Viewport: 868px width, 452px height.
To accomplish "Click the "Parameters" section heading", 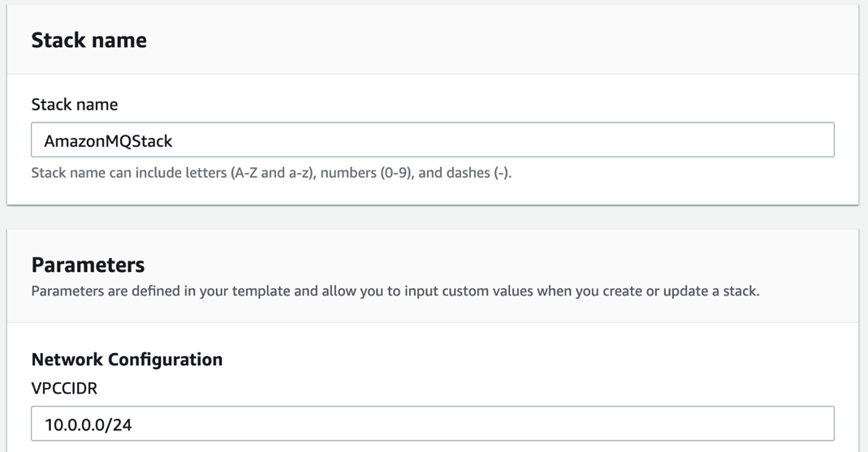I will (x=88, y=265).
